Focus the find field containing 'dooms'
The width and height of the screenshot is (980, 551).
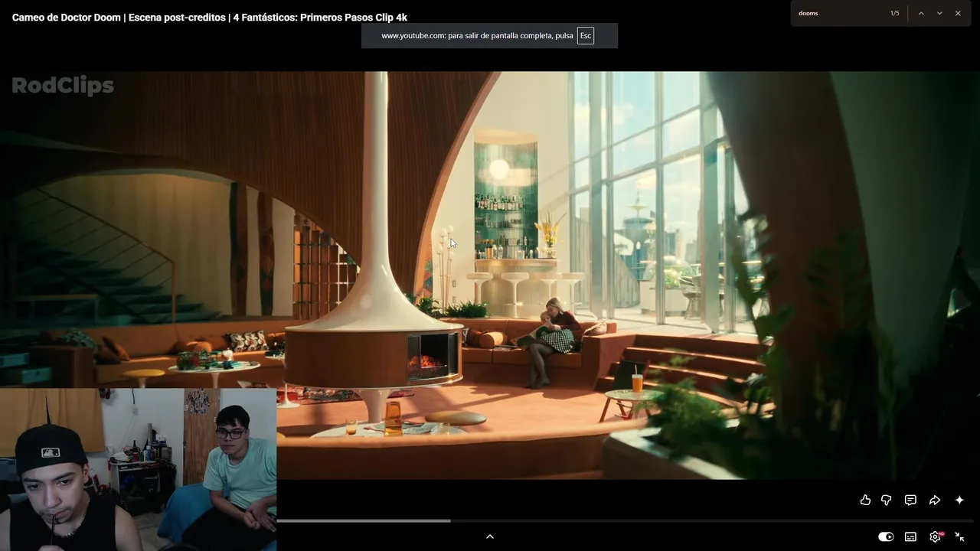[838, 13]
